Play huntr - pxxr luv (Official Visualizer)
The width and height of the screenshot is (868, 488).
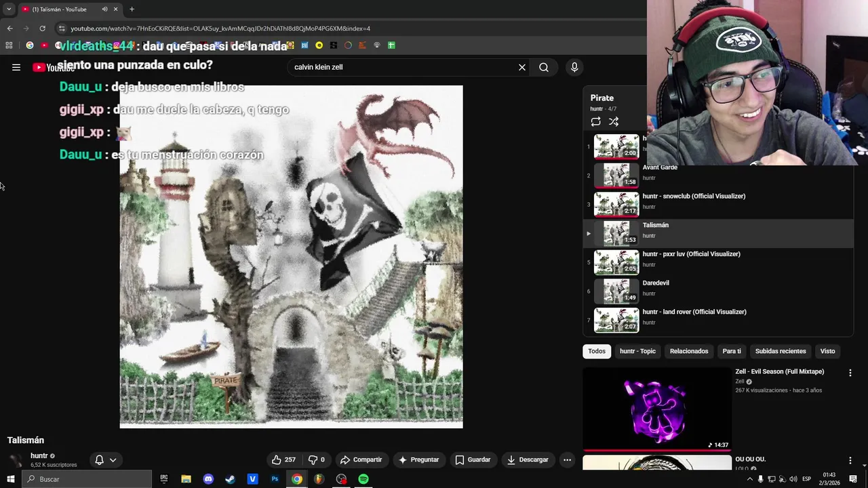(718, 262)
